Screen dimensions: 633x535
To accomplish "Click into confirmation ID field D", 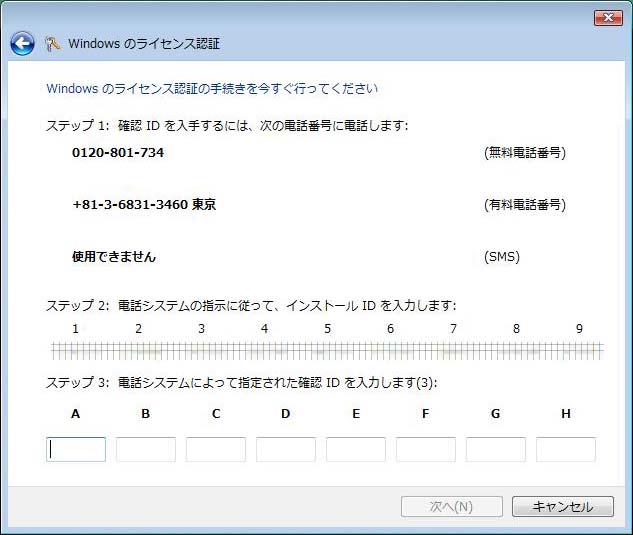I will (x=286, y=449).
